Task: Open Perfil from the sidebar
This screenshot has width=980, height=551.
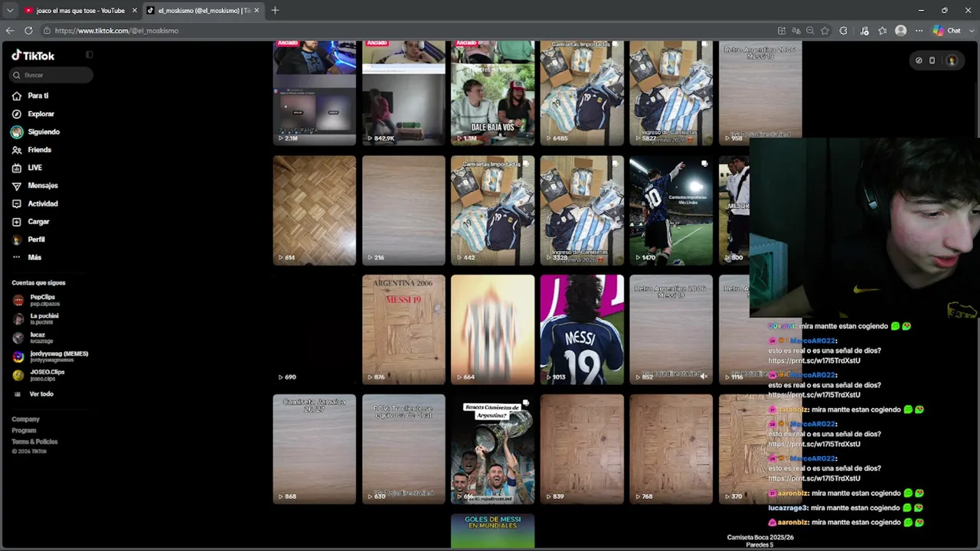Action: tap(28, 240)
